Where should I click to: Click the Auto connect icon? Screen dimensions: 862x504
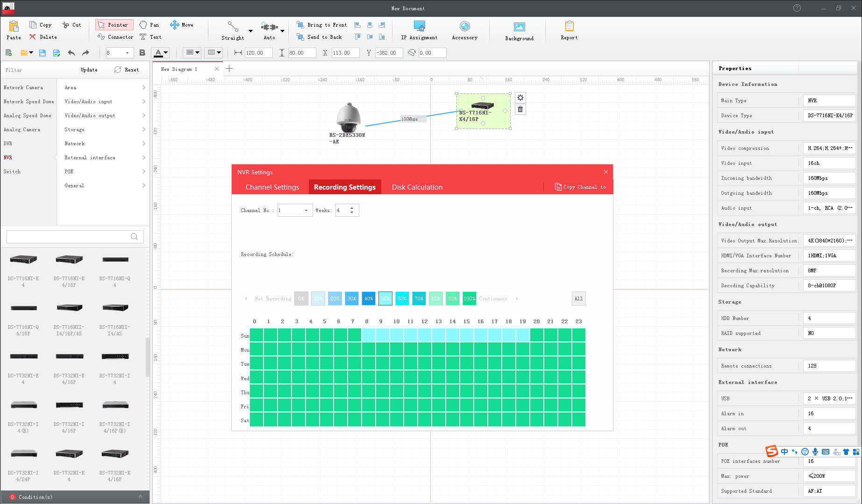(x=269, y=27)
